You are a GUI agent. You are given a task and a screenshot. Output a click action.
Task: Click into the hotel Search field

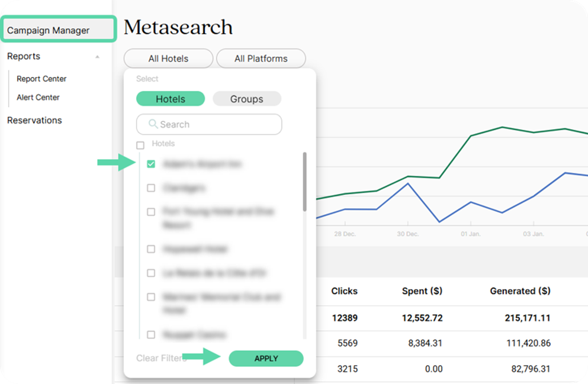(x=209, y=124)
